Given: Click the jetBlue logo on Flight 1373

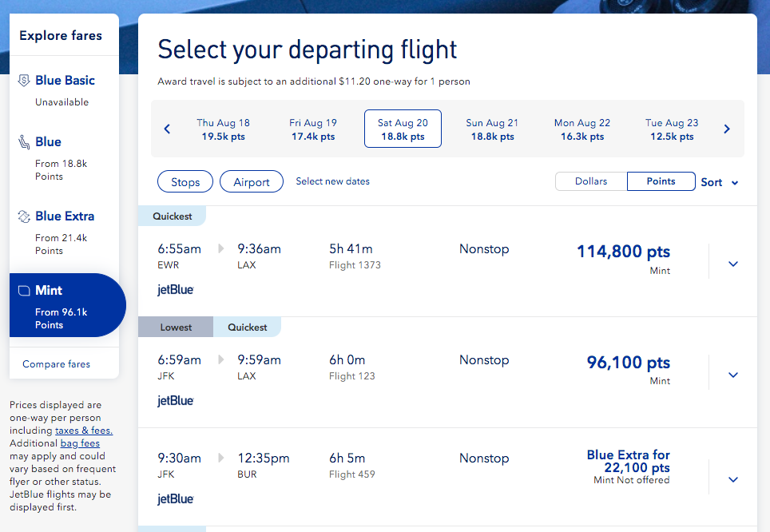Looking at the screenshot, I should coord(174,289).
